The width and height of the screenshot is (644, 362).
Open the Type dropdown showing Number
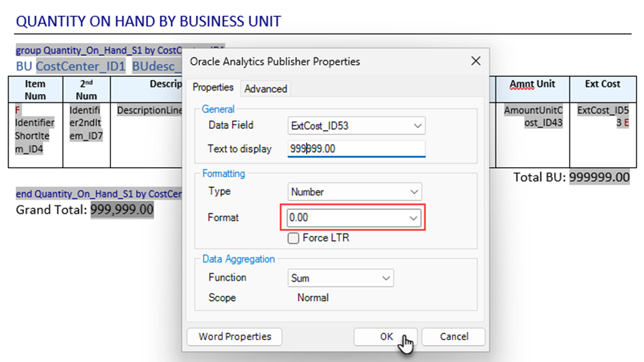[x=354, y=192]
